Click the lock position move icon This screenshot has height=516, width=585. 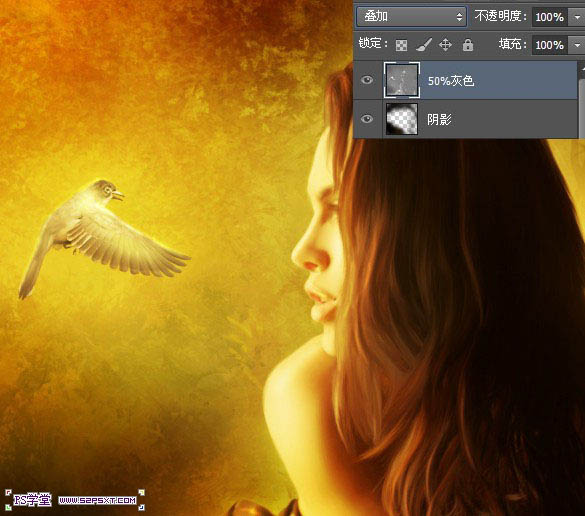[x=445, y=45]
